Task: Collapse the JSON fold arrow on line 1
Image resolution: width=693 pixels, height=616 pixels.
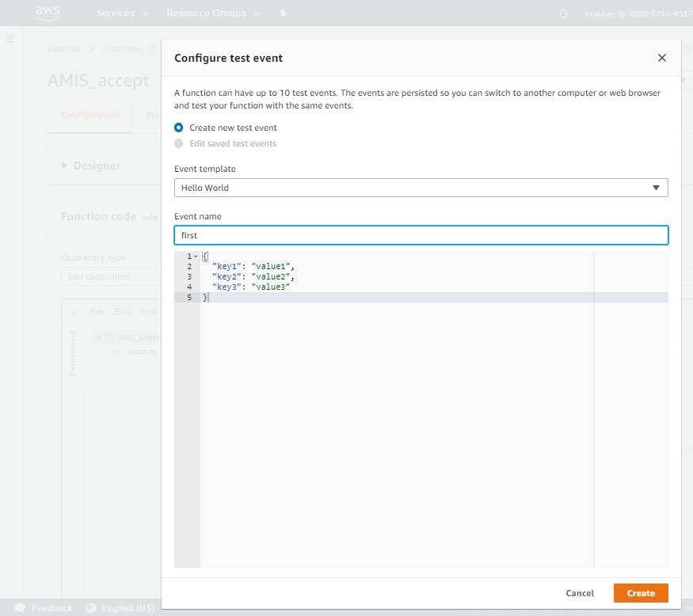Action: click(196, 257)
